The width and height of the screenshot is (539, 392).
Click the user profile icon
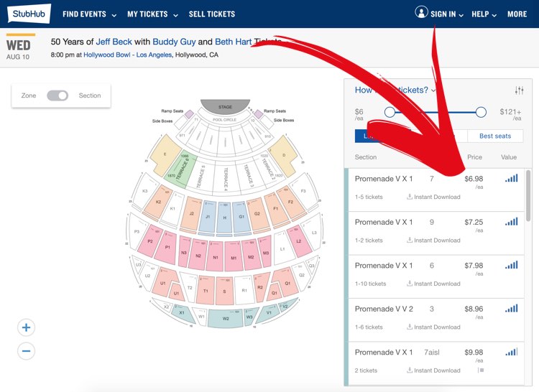click(x=421, y=12)
